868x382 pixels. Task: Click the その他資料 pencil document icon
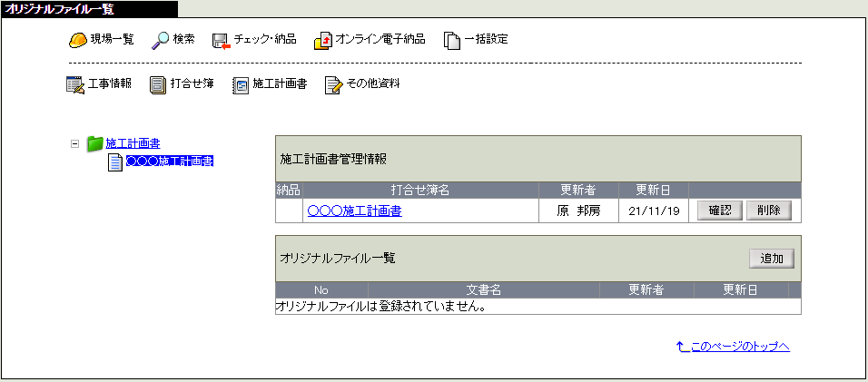click(334, 85)
